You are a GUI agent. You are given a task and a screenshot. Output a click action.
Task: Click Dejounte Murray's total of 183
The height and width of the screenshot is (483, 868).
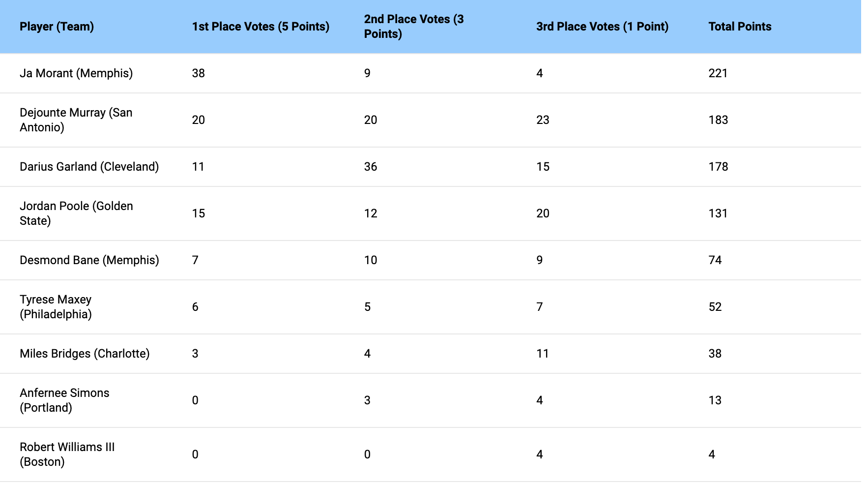[718, 120]
